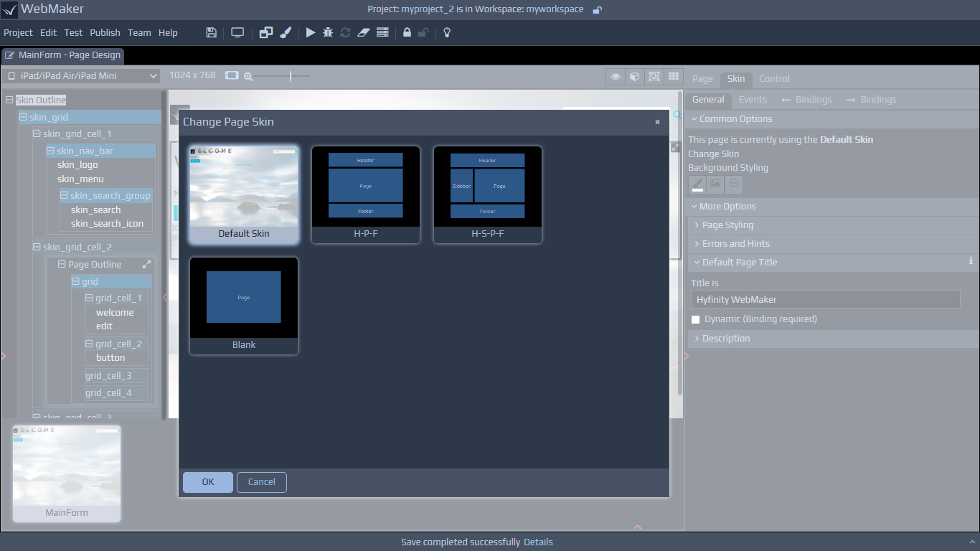The image size is (980, 551).
Task: Click the Debug bug icon in toolbar
Action: (328, 32)
